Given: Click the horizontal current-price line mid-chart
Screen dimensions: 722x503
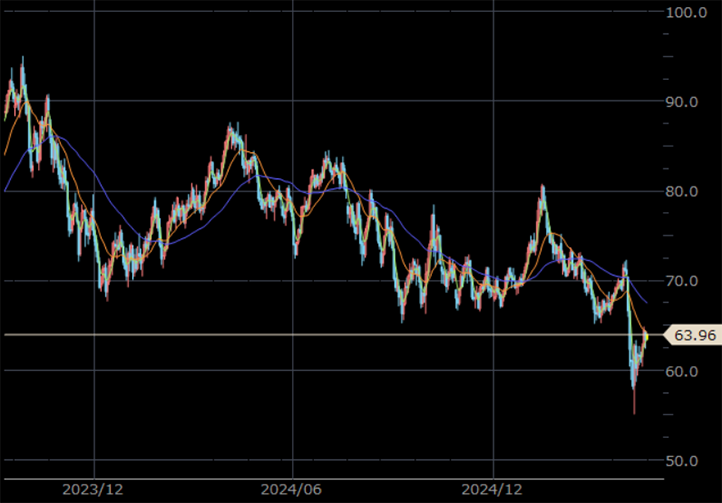Looking at the screenshot, I should point(330,334).
